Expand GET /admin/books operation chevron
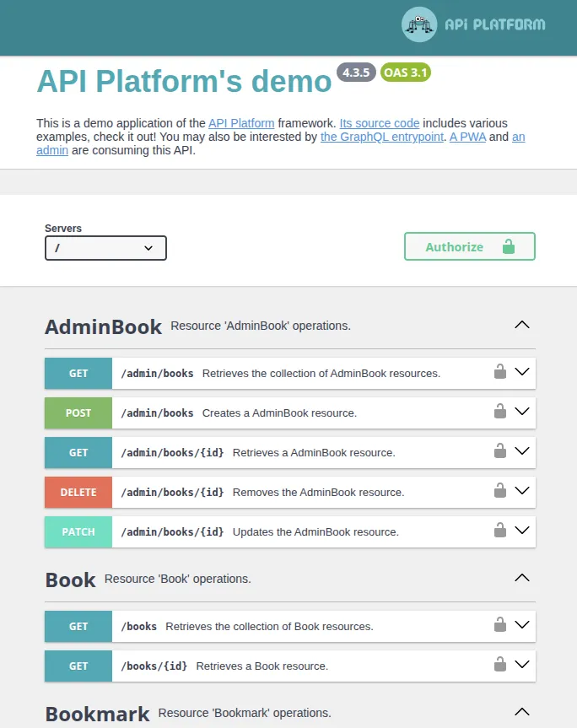 pos(522,372)
